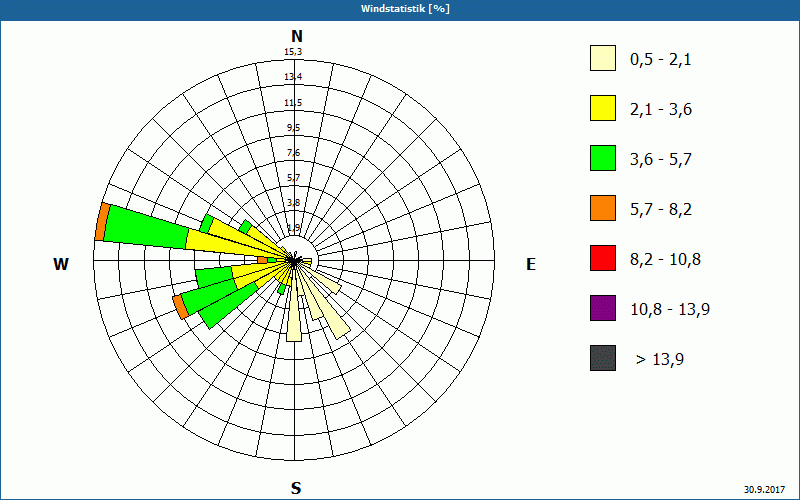Click the bright yellow 2,1 - 3,6 legend swatch
The height and width of the screenshot is (500, 800).
tap(603, 108)
